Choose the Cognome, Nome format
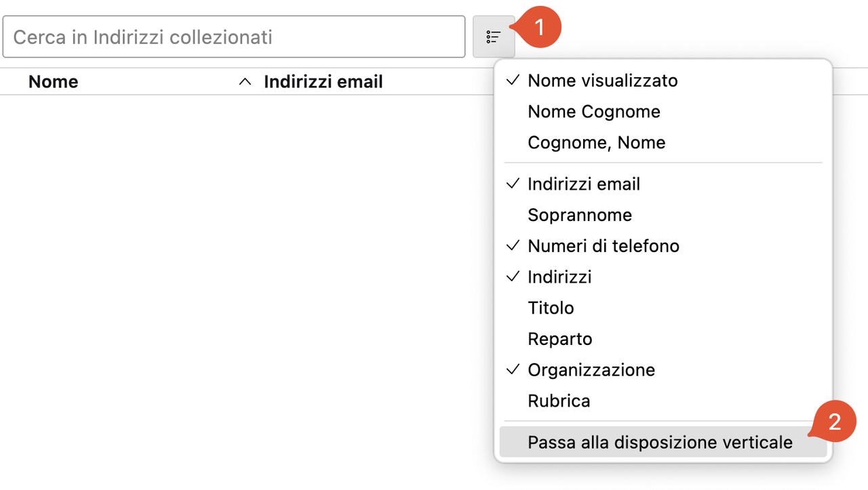The width and height of the screenshot is (868, 490). click(663, 143)
